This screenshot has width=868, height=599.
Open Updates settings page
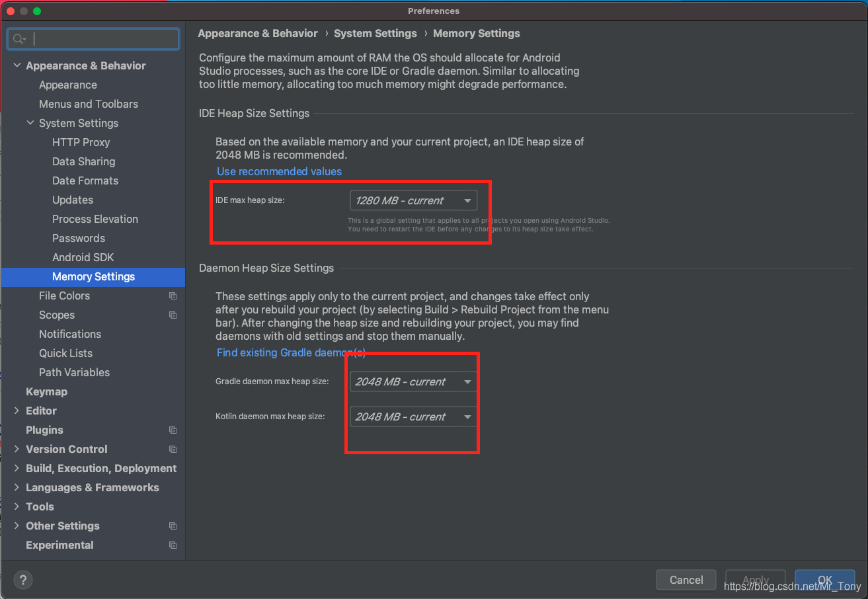click(x=73, y=200)
